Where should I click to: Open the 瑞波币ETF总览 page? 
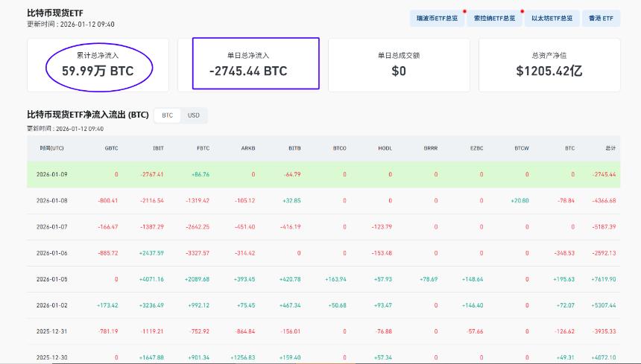point(437,19)
